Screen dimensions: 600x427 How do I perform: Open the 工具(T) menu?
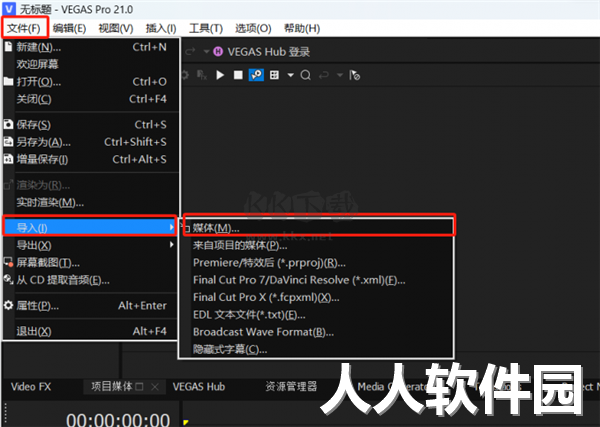(x=206, y=28)
